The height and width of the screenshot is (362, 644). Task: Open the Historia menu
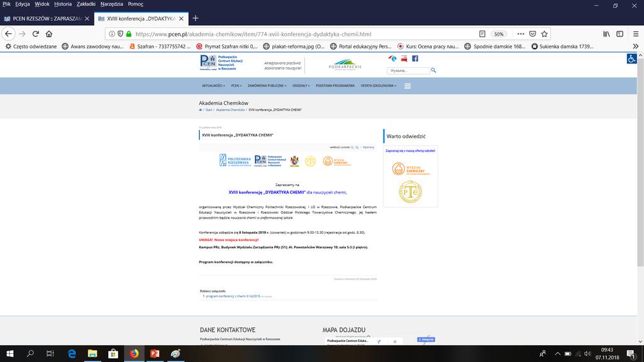coord(63,4)
